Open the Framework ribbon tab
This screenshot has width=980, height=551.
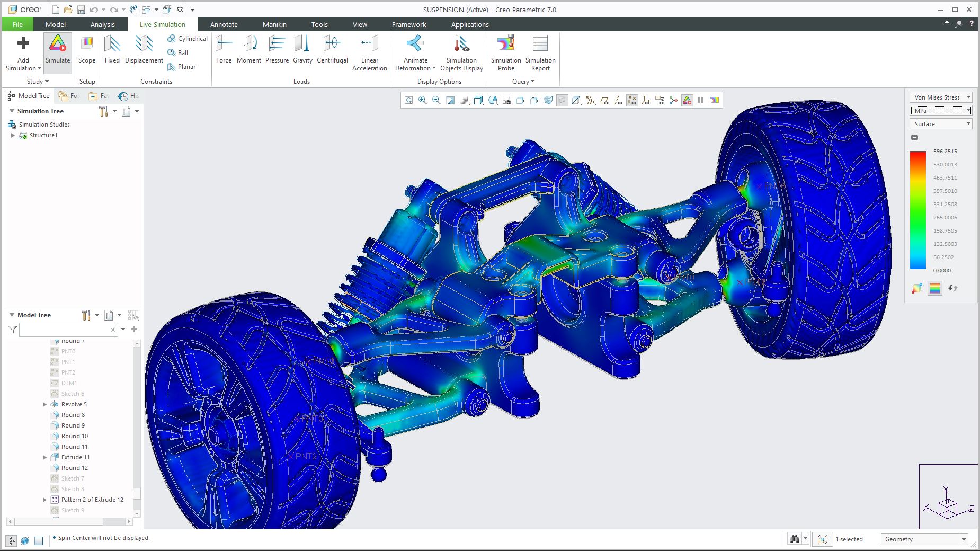(x=409, y=24)
